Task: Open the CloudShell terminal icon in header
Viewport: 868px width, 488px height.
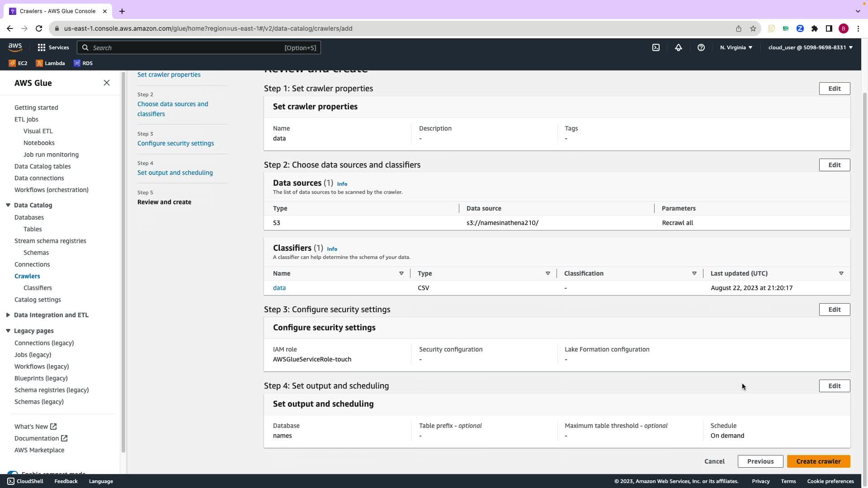Action: 656,47
